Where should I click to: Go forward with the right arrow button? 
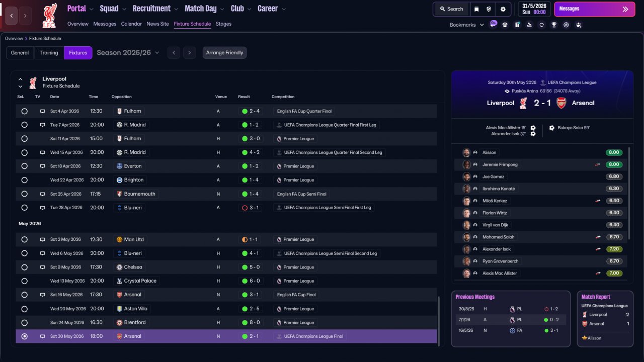coord(25,16)
